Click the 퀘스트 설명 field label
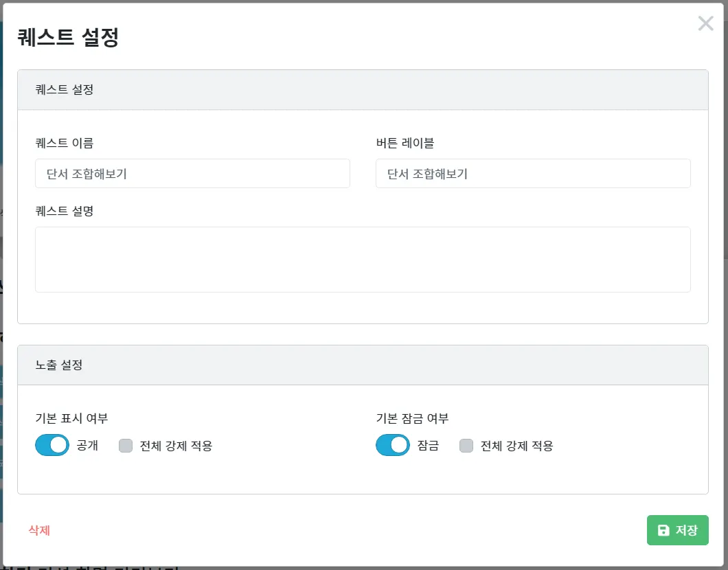 coord(65,211)
